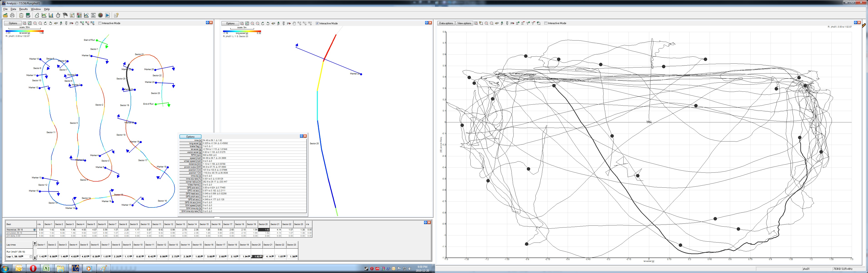Click pan right arrow in Sector 20 panel
Viewport: 868px width, 273px height.
(x=289, y=23)
